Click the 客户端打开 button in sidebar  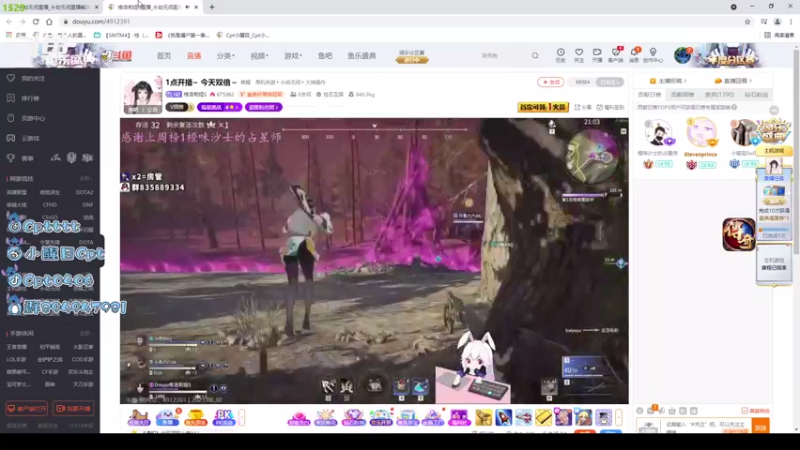[x=27, y=409]
